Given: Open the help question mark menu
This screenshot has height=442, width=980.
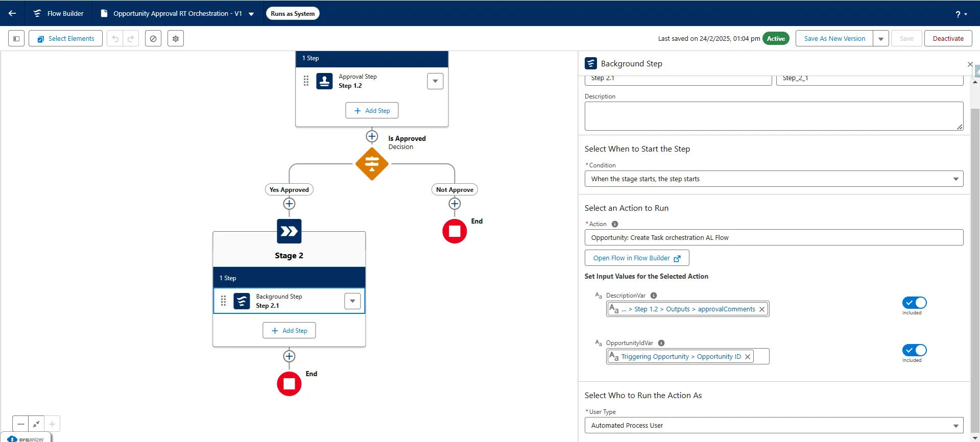Looking at the screenshot, I should point(961,14).
